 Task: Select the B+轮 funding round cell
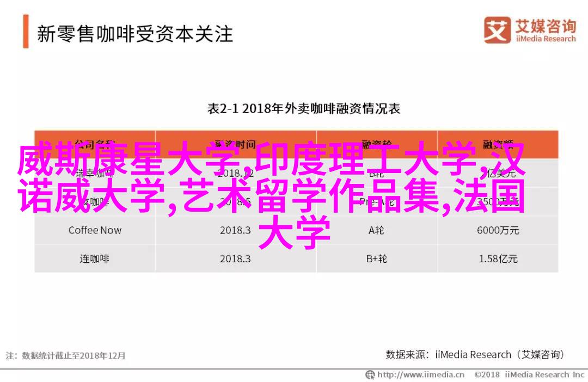[x=377, y=258]
